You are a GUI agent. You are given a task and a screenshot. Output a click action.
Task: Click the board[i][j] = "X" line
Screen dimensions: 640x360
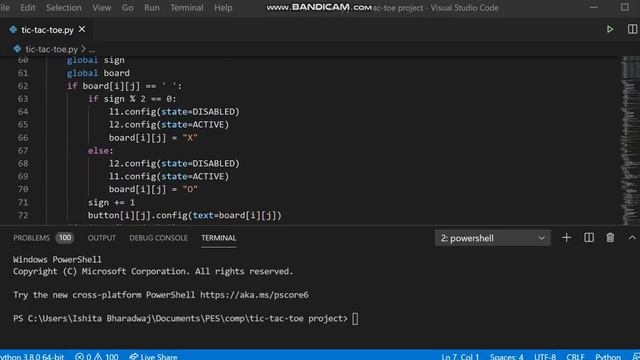click(153, 138)
